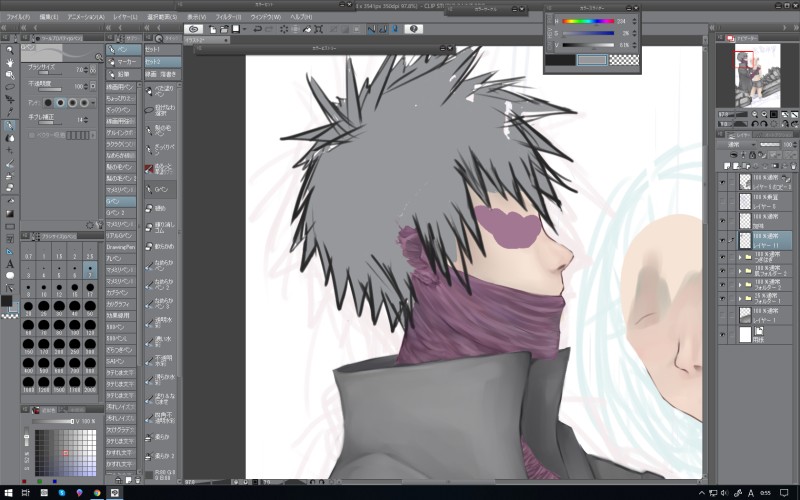
Task: Select the Move (hand) tool
Action: tap(10, 63)
